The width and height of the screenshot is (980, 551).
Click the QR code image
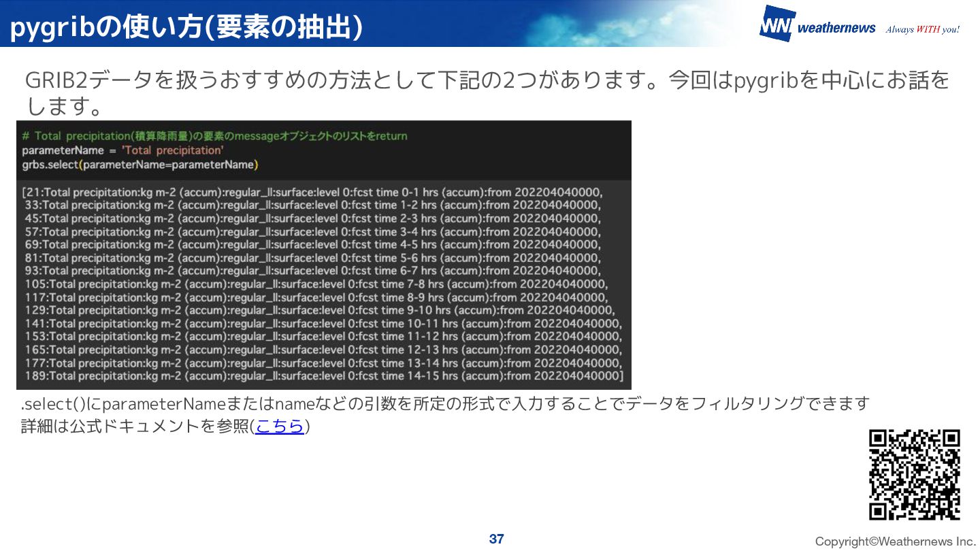(x=914, y=474)
